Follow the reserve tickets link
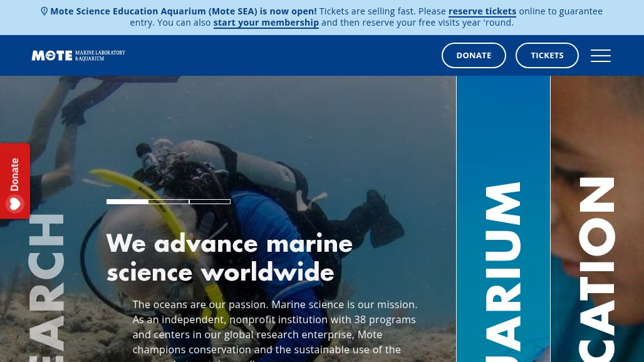Viewport: 644px width, 362px height. [482, 11]
